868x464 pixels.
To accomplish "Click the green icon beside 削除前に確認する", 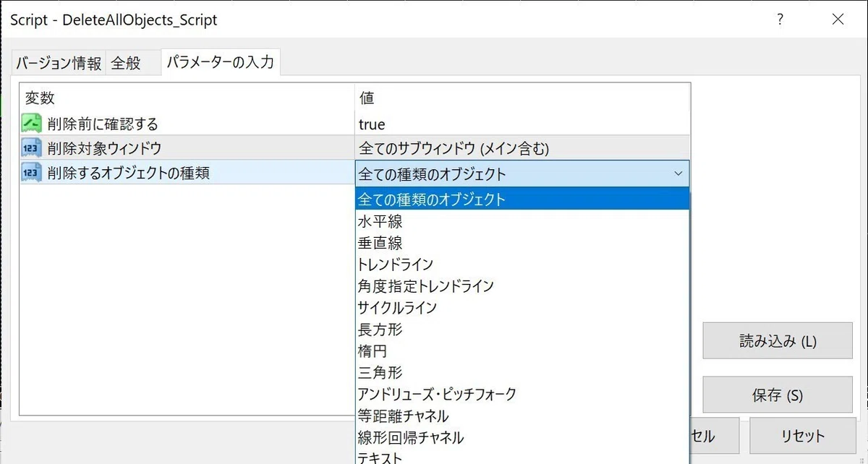I will (31, 124).
